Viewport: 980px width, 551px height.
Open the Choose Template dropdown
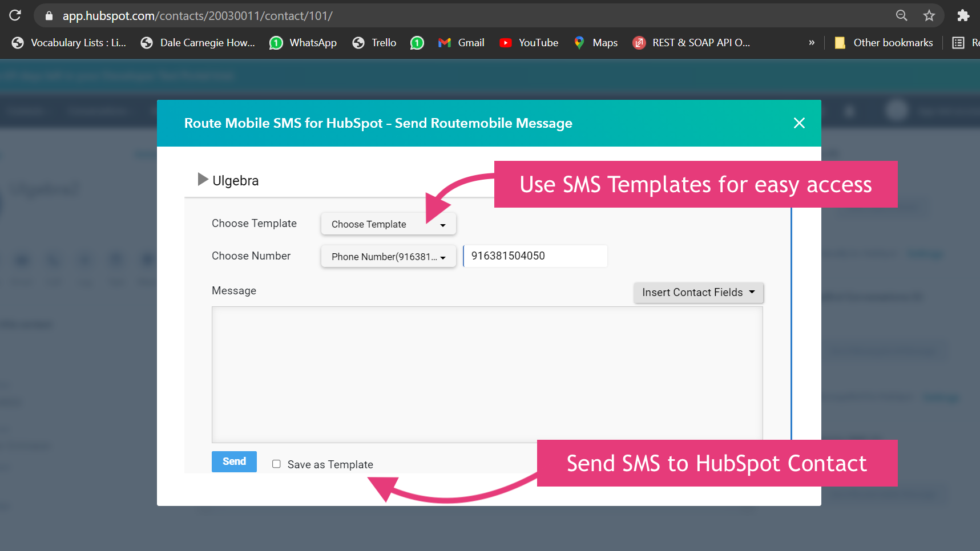pos(388,224)
